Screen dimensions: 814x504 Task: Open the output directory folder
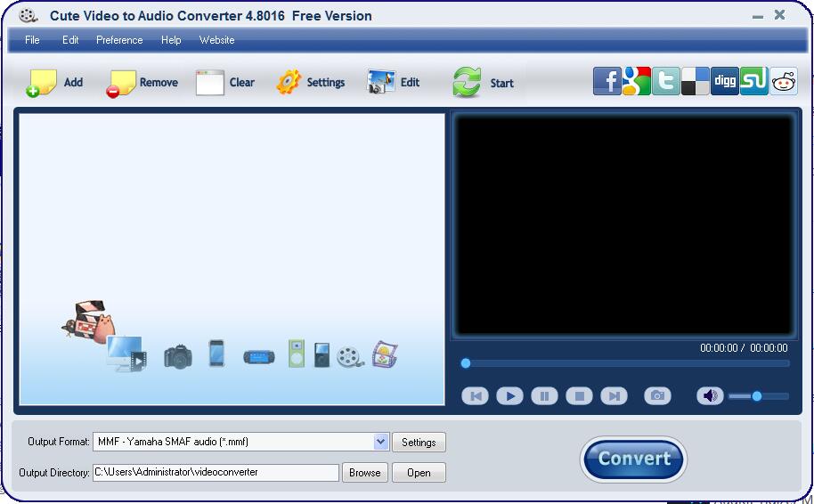click(419, 472)
